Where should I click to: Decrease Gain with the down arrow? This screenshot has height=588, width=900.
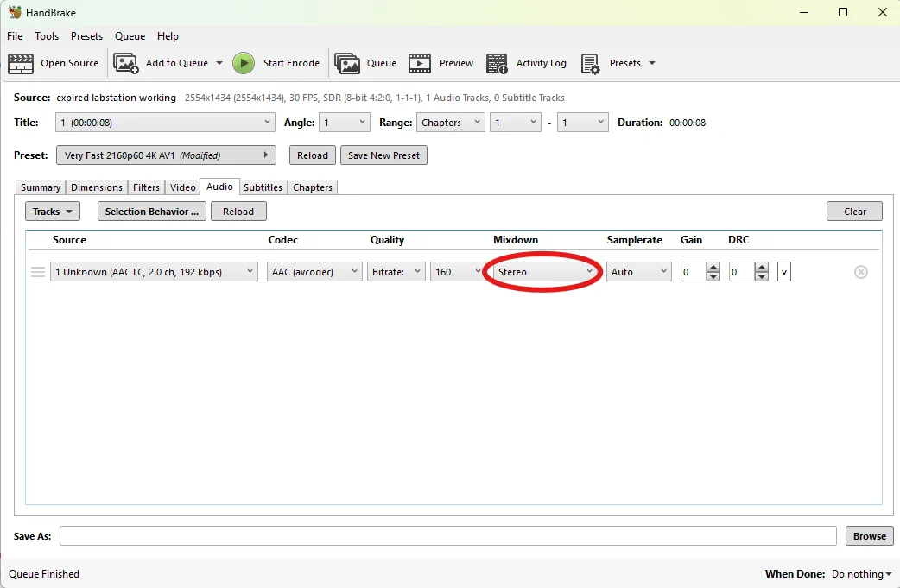(x=713, y=276)
